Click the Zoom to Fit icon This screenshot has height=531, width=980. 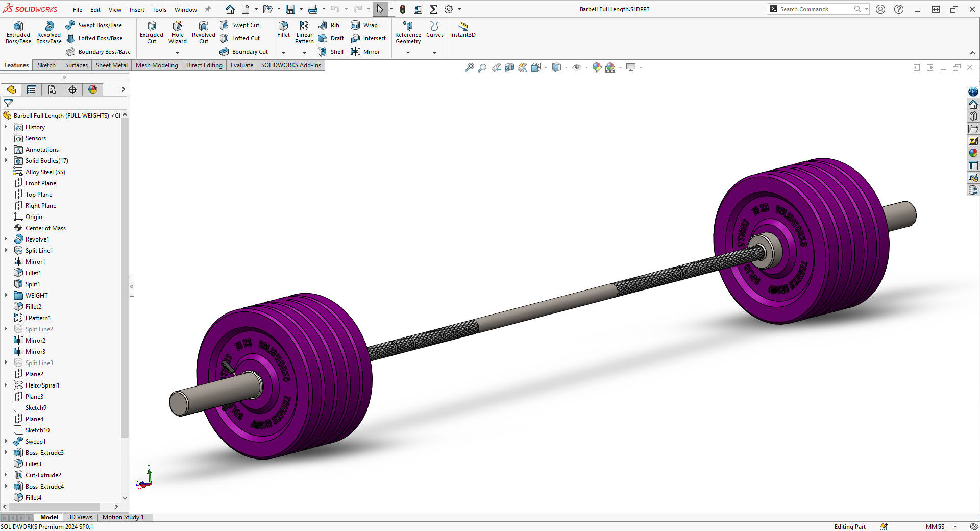[469, 67]
